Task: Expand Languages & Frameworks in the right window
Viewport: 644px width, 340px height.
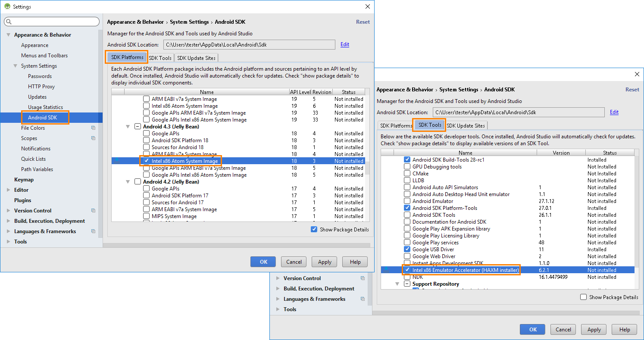Action: click(278, 299)
